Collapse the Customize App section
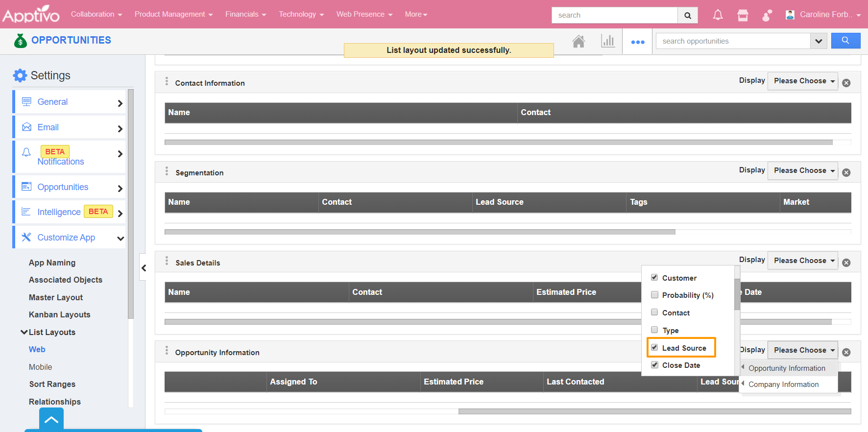This screenshot has height=432, width=868. tap(120, 238)
